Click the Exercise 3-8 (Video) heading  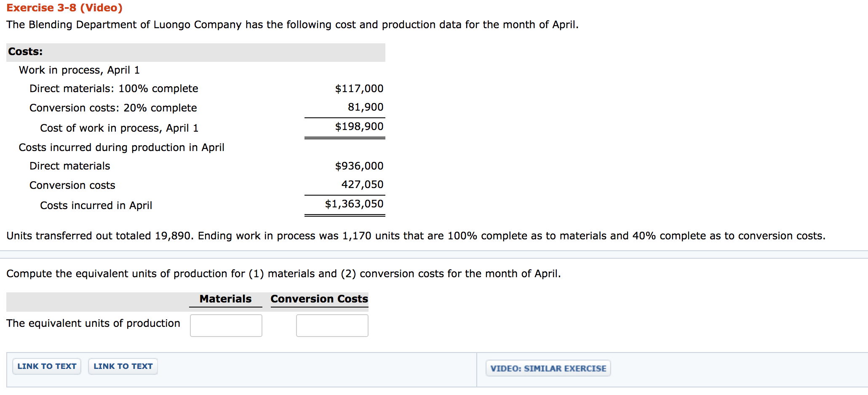(x=64, y=8)
